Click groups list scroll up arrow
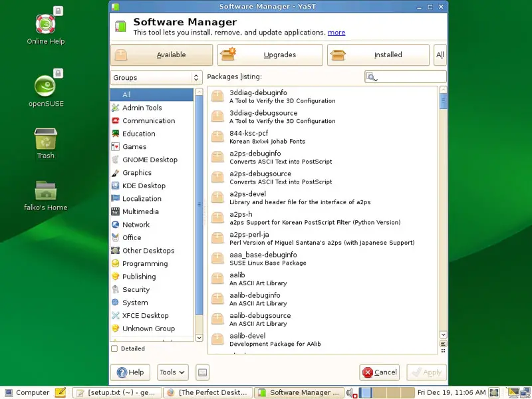This screenshot has width=532, height=399. click(x=199, y=92)
